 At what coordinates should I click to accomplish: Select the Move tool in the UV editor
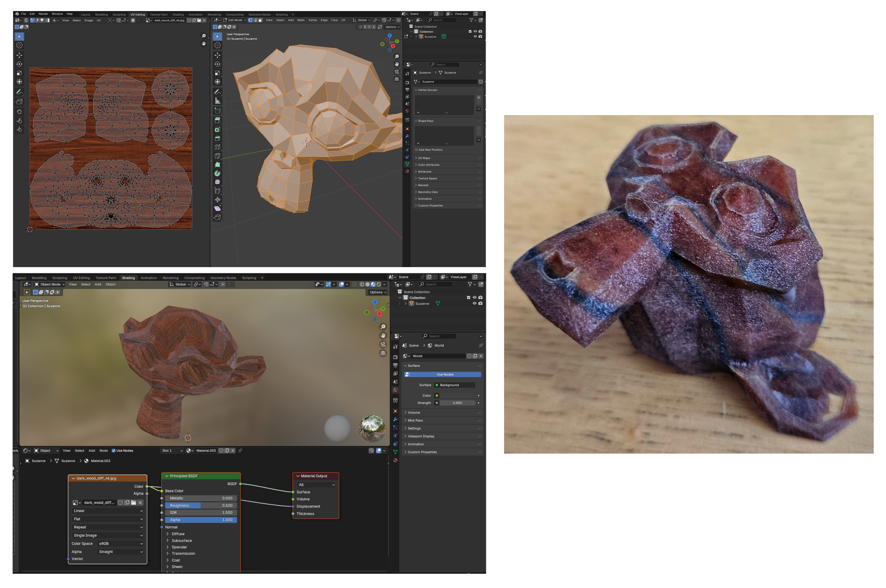point(19,55)
